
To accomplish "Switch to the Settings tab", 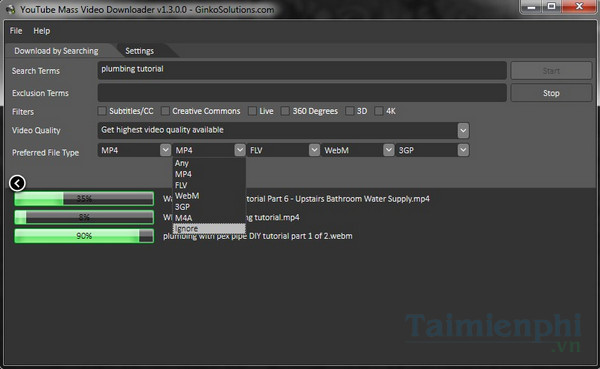I will click(x=140, y=51).
